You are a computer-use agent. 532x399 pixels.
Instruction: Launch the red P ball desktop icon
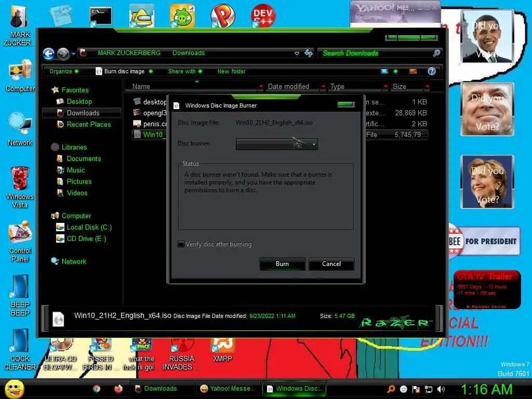(x=222, y=15)
